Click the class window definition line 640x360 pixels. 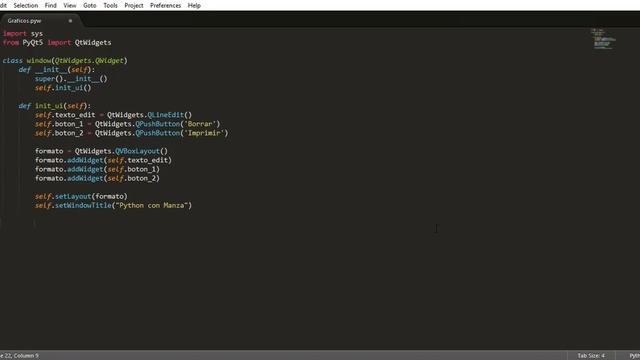point(65,60)
